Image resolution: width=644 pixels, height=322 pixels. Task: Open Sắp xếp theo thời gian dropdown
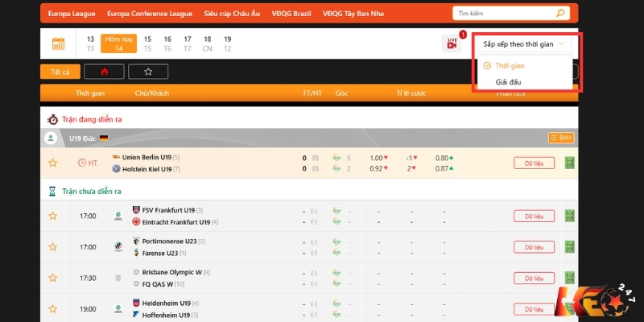coord(524,44)
